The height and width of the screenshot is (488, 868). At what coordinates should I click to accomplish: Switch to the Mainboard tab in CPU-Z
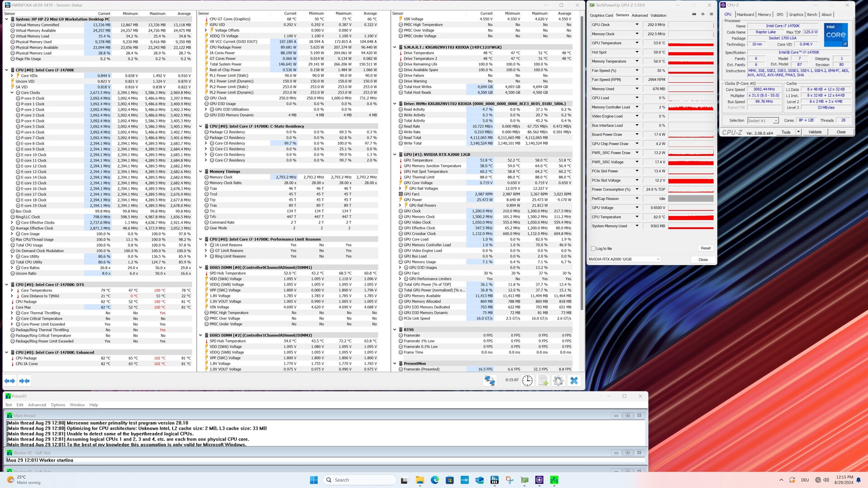[x=745, y=14]
